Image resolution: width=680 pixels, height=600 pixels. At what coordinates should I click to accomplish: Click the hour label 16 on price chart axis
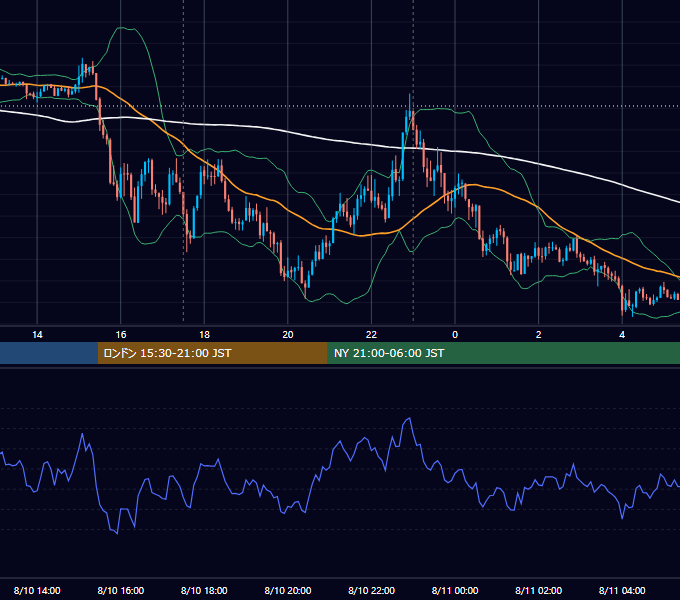[121, 335]
